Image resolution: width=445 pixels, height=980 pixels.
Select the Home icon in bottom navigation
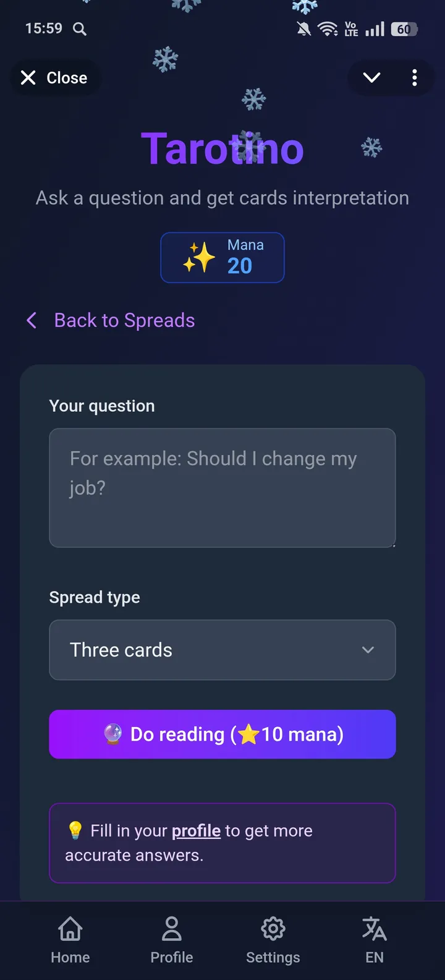click(70, 928)
